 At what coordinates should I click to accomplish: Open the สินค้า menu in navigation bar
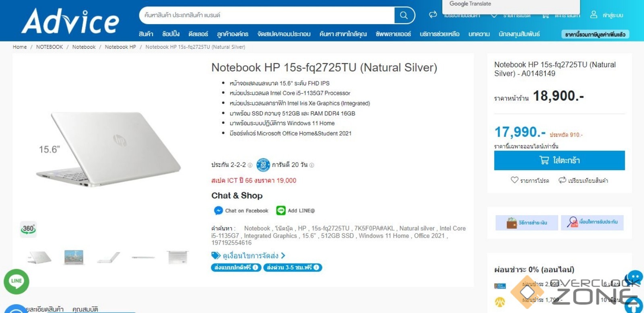point(146,34)
